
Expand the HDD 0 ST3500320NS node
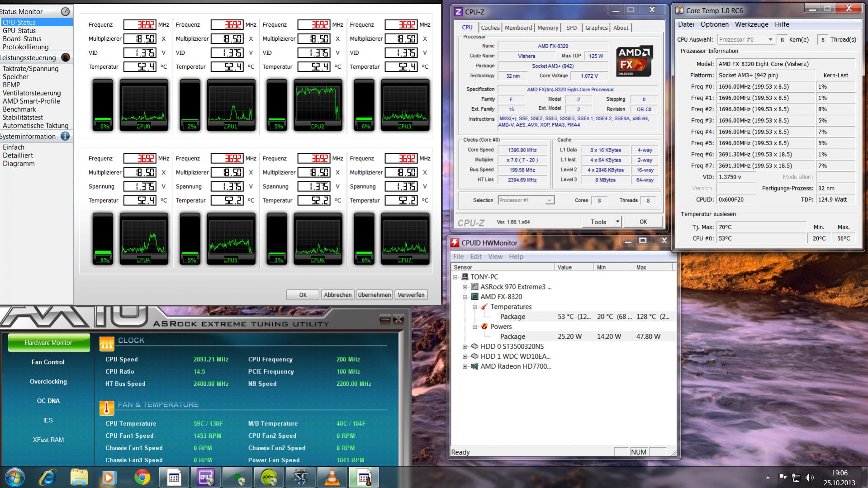465,346
